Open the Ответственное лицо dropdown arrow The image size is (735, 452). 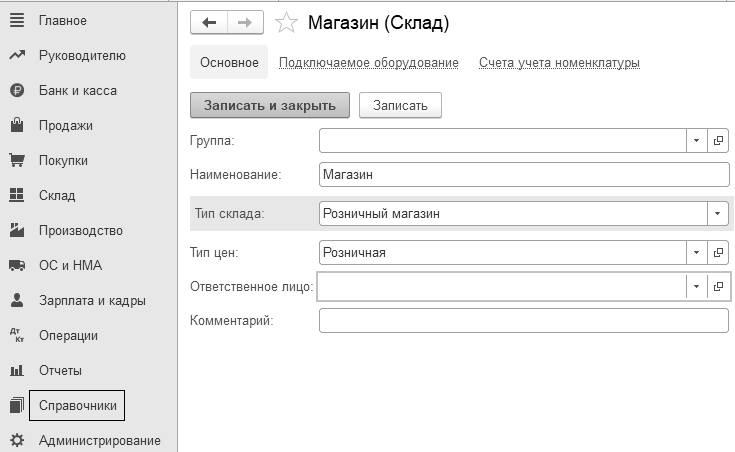[x=697, y=287]
